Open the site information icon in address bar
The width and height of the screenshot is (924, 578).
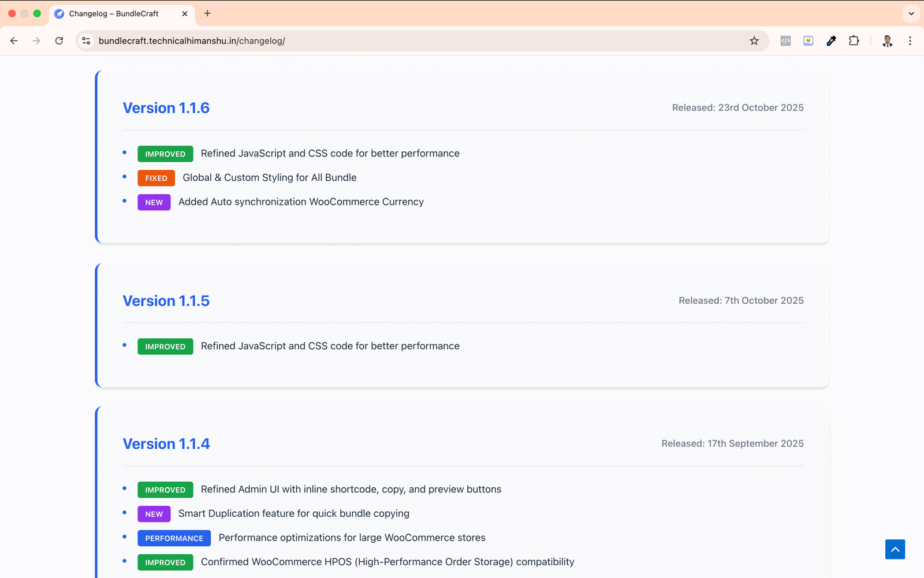[x=86, y=41]
